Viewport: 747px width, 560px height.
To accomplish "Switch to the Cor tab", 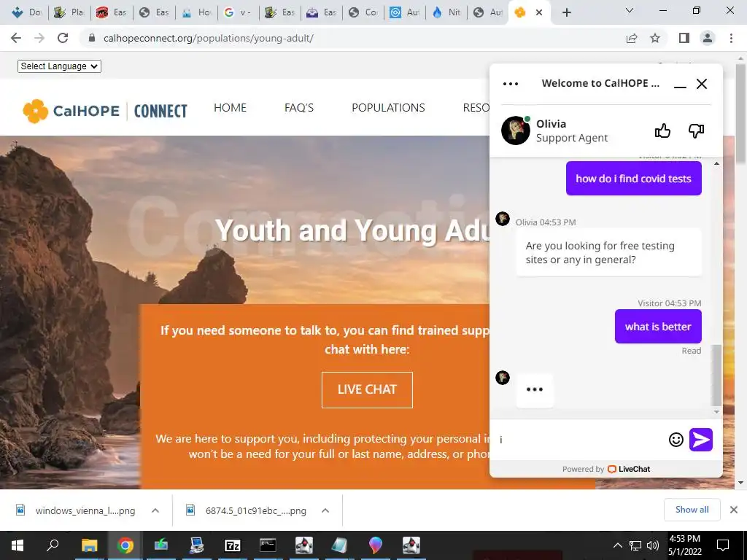I will click(x=363, y=12).
